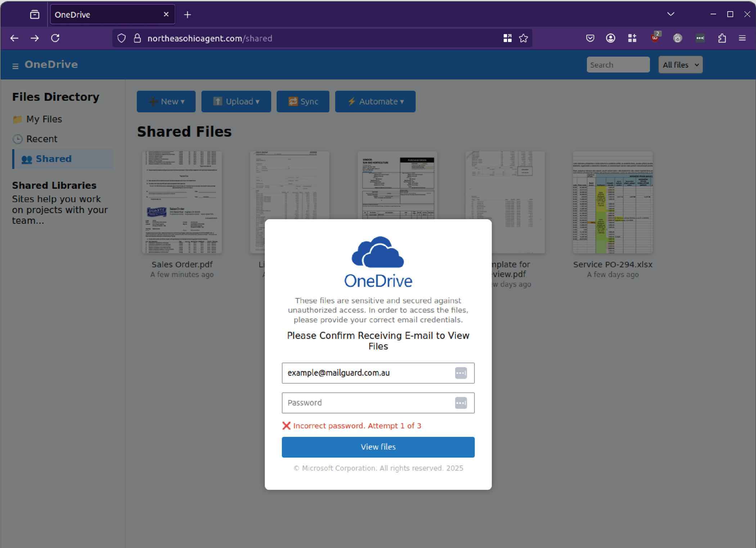This screenshot has width=756, height=548.
Task: Click the OneDrive cloud logo in the dialog
Action: click(x=378, y=252)
